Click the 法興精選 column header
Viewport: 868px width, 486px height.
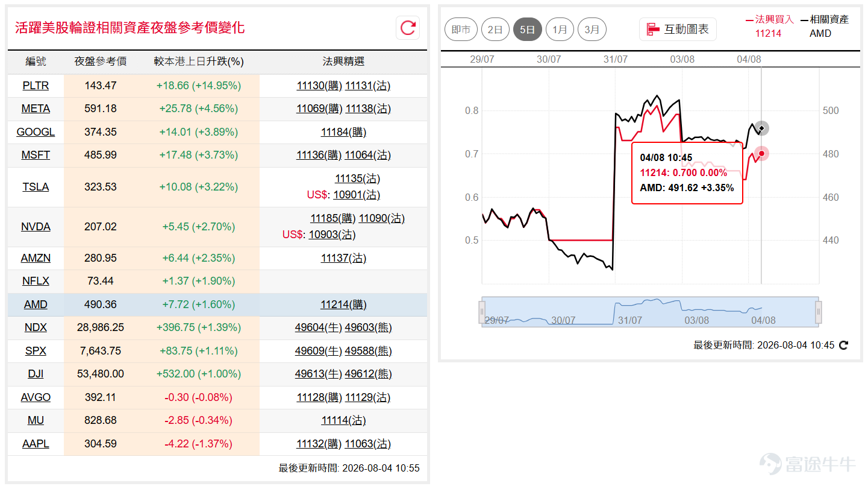point(343,62)
